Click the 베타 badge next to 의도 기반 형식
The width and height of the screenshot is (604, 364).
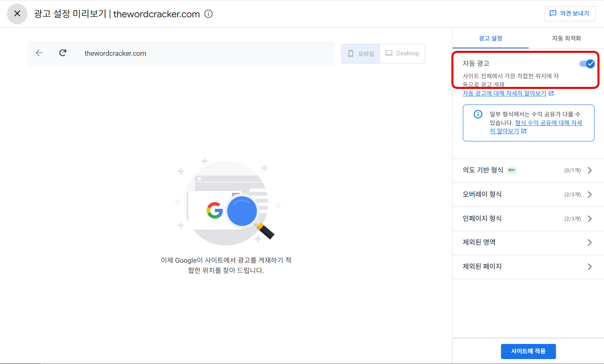pyautogui.click(x=512, y=170)
